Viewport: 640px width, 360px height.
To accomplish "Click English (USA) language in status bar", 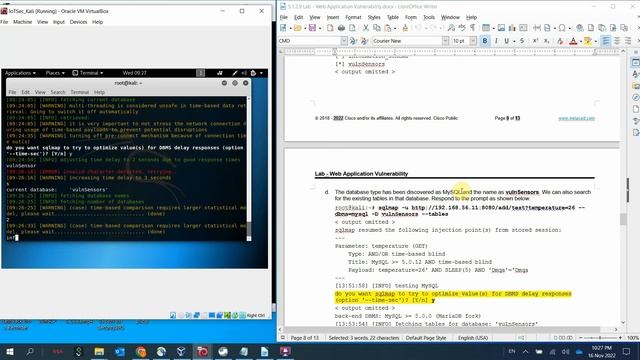I will point(473,338).
